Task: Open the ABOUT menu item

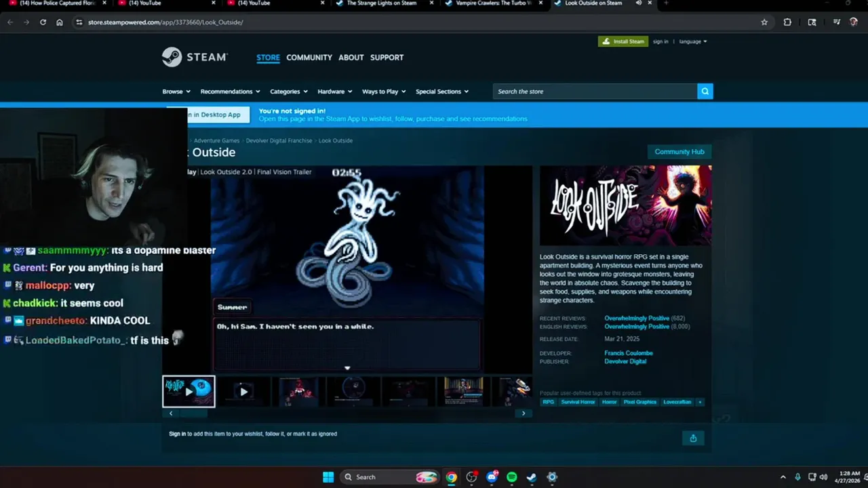Action: pos(351,58)
